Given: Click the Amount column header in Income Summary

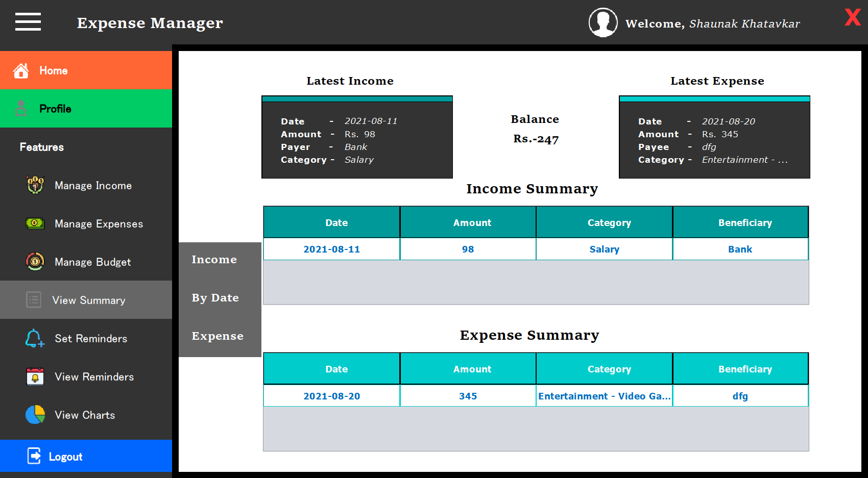Looking at the screenshot, I should pos(472,222).
